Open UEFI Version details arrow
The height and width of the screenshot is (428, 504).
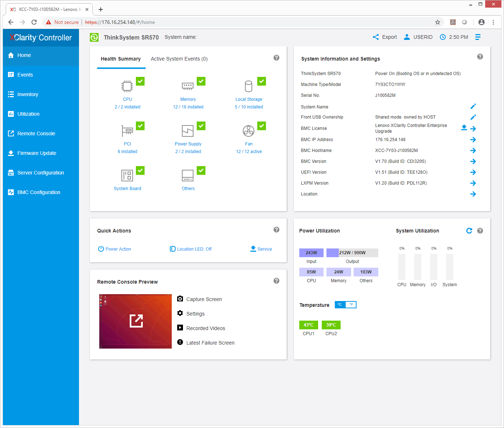tap(473, 172)
